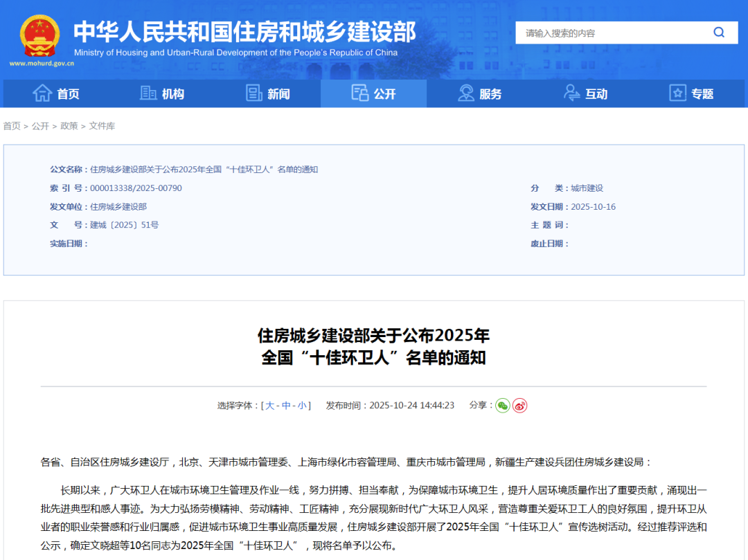Screen dimensions: 748x560
Task: Click the document number 建城〔2025〕51号
Action: (124, 225)
